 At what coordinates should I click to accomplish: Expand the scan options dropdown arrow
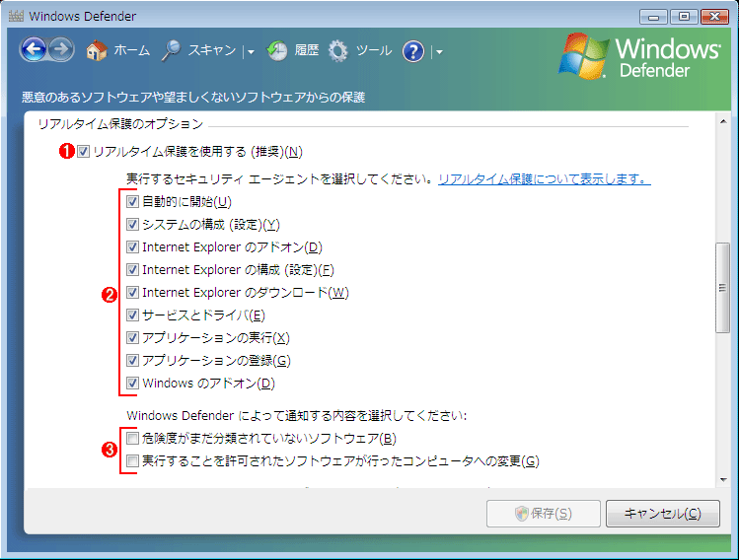click(x=252, y=52)
